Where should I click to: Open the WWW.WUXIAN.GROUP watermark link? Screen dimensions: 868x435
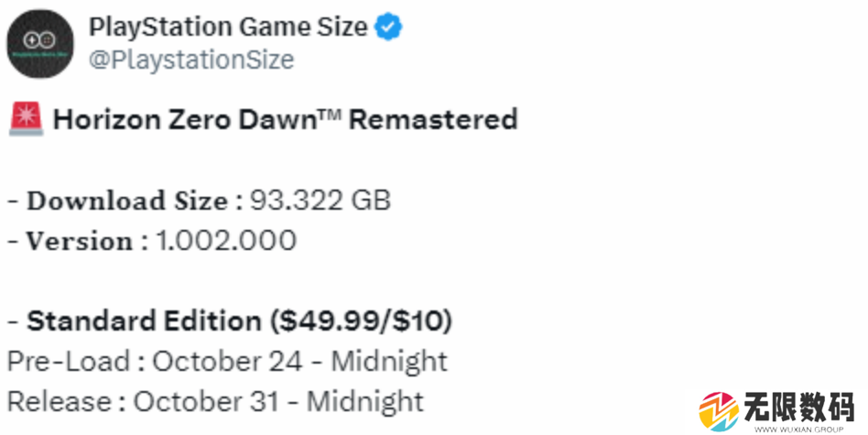[x=798, y=429]
